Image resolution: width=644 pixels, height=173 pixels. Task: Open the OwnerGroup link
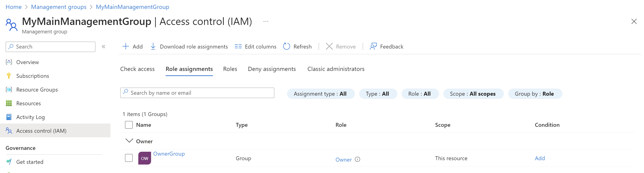pyautogui.click(x=169, y=154)
